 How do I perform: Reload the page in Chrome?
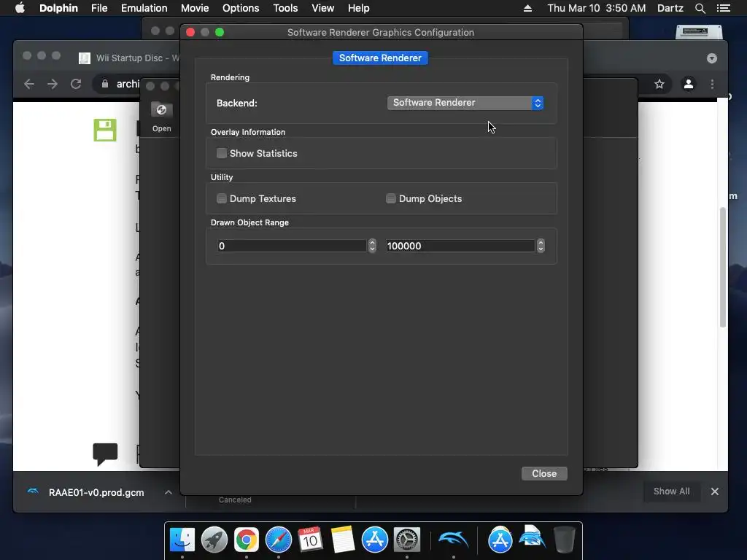click(x=76, y=85)
